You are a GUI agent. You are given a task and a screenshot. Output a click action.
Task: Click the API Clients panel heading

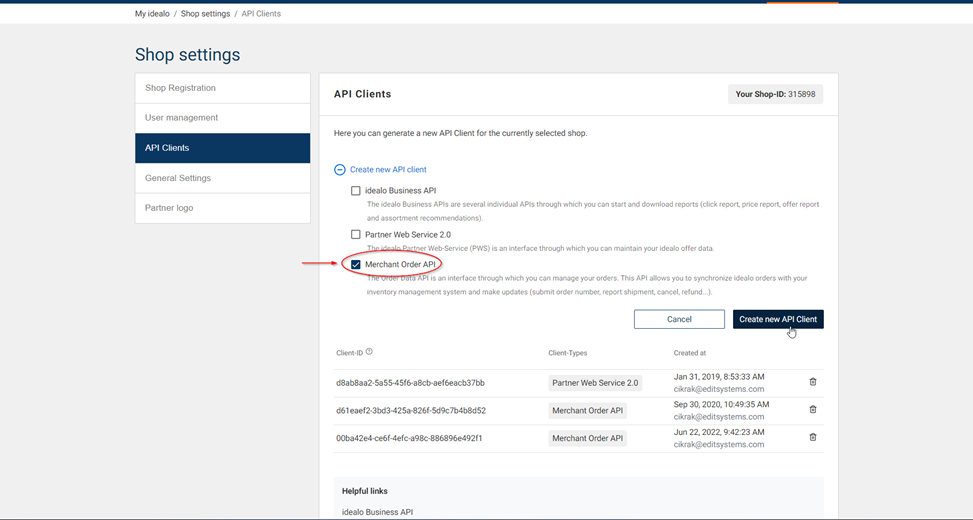pos(362,94)
